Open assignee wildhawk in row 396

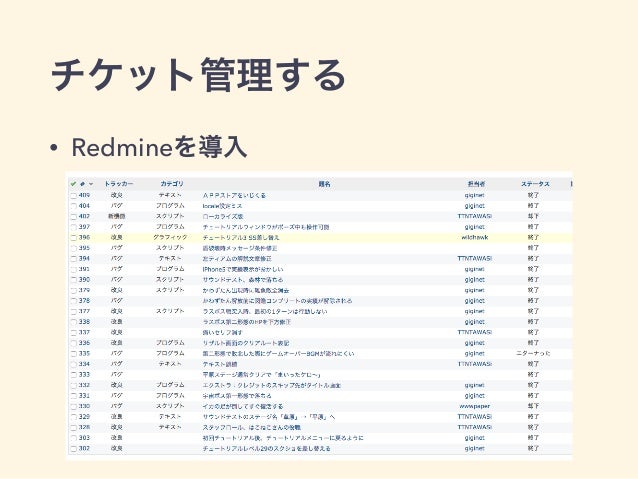[x=475, y=238]
